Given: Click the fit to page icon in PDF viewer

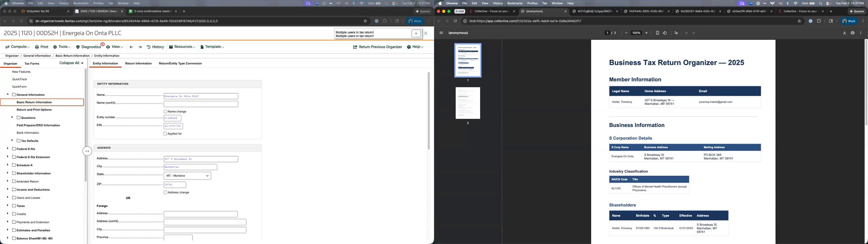Looking at the screenshot, I should click(657, 33).
